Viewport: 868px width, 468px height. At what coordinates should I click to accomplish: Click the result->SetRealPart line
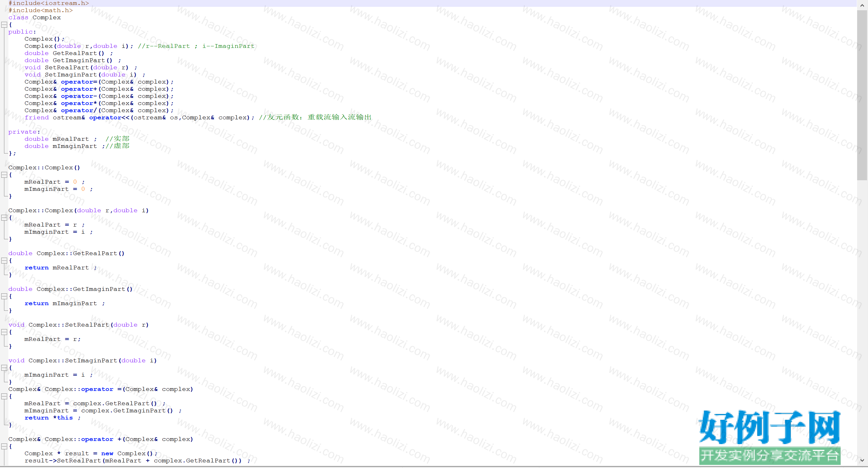tap(137, 461)
